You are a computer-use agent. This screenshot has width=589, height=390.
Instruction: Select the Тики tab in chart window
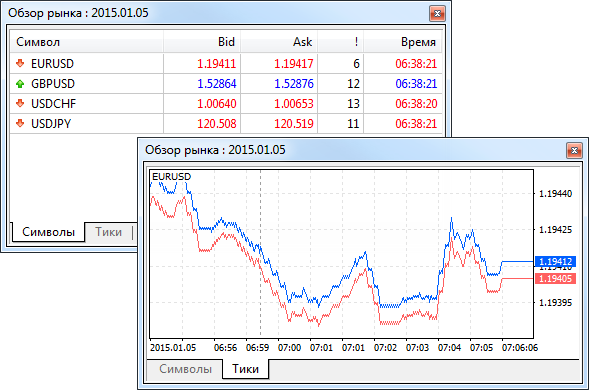tap(245, 369)
